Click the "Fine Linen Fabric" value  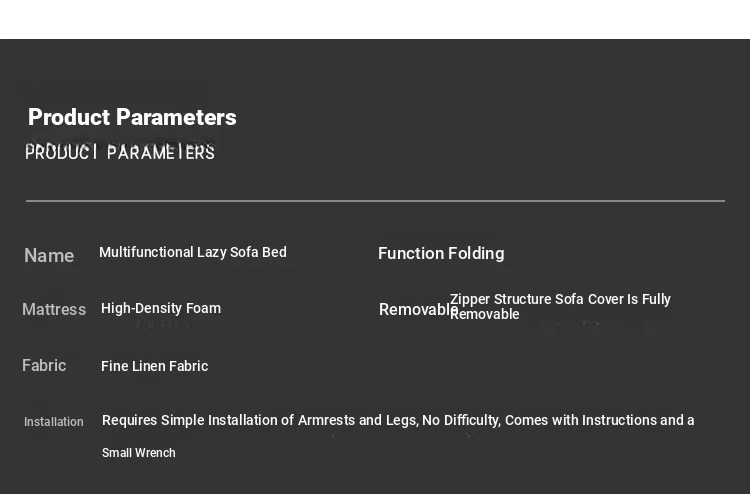(155, 366)
